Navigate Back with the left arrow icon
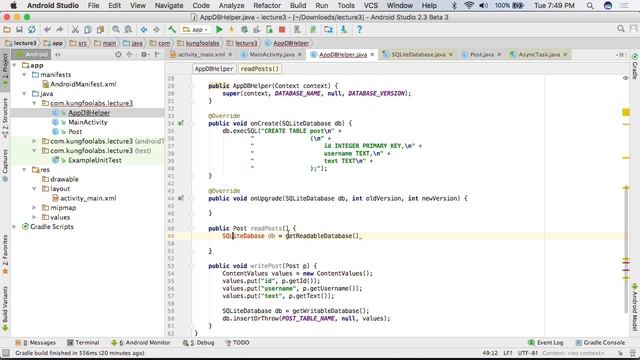 tap(144, 29)
